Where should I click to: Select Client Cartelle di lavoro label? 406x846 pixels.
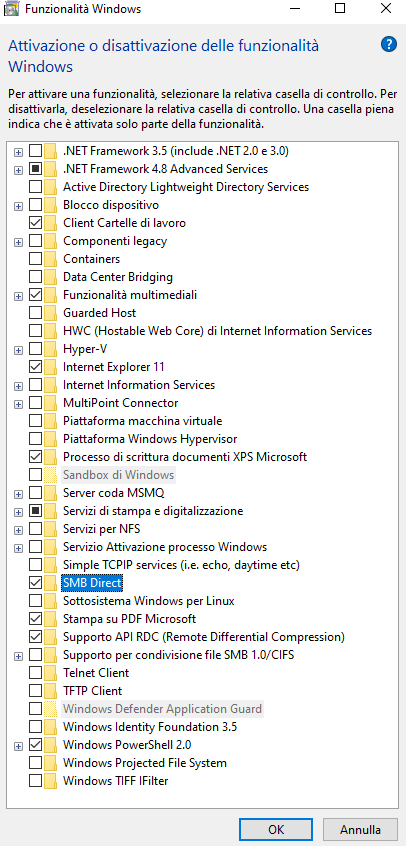click(125, 223)
